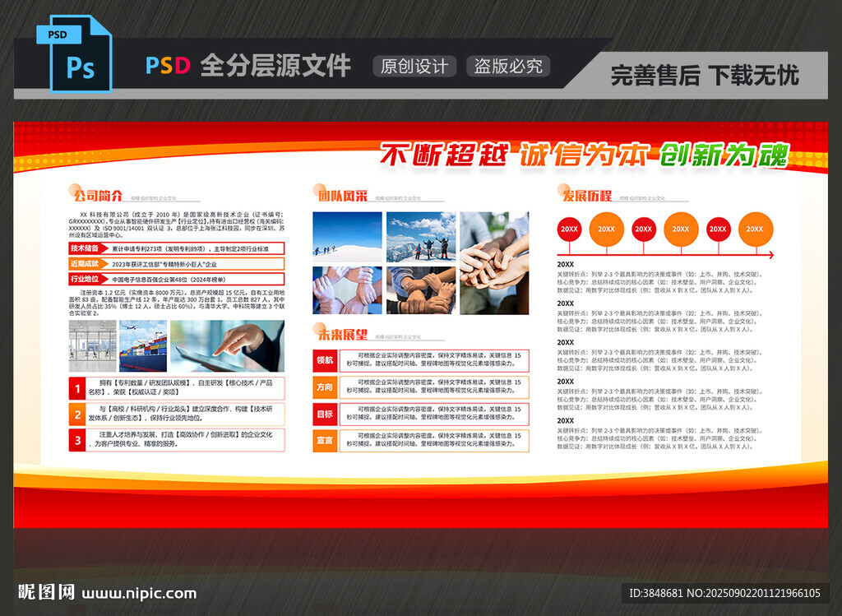Click the orange 宣言 label box

point(325,440)
